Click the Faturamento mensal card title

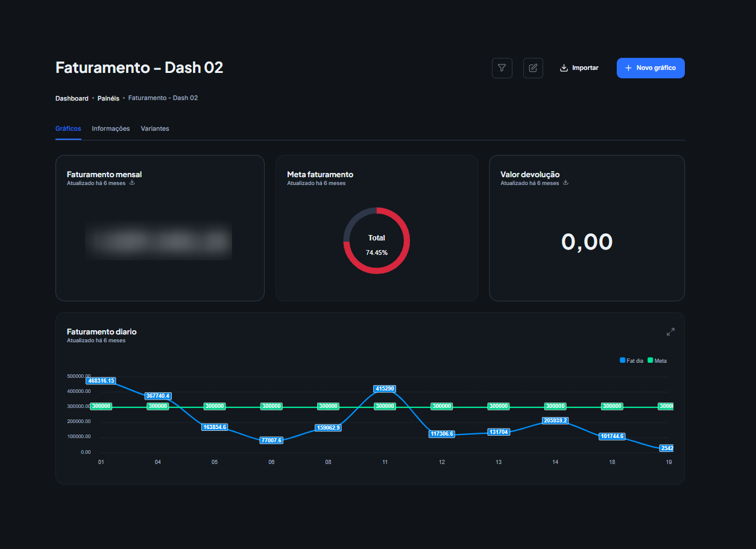pos(104,174)
